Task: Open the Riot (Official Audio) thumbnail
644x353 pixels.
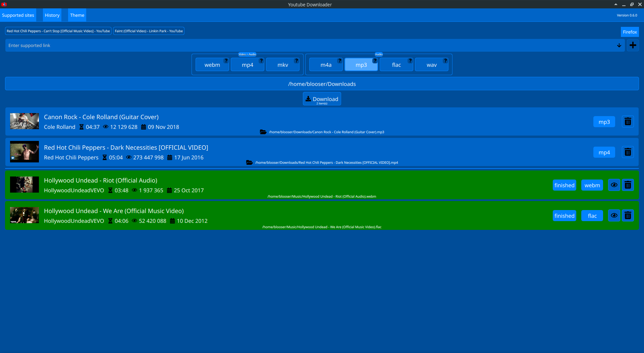Action: point(24,185)
